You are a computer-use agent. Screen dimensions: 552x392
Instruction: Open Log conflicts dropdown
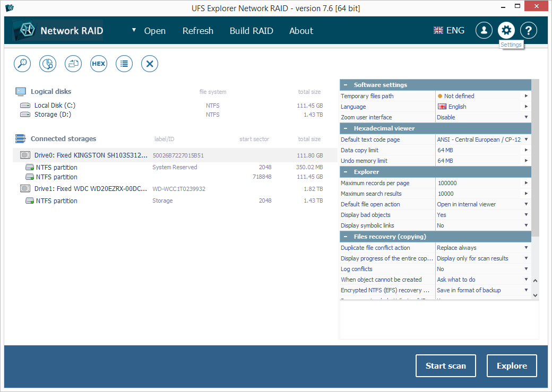526,269
